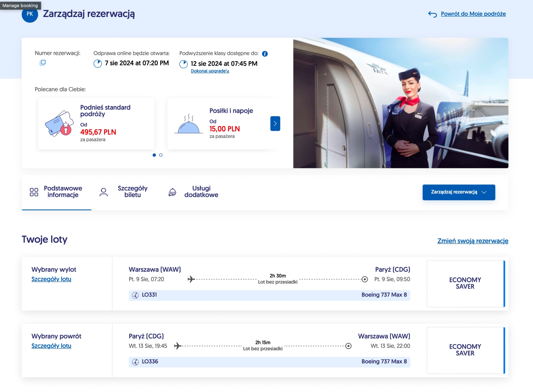Select the Economy Saver card for return flight

coord(466,350)
